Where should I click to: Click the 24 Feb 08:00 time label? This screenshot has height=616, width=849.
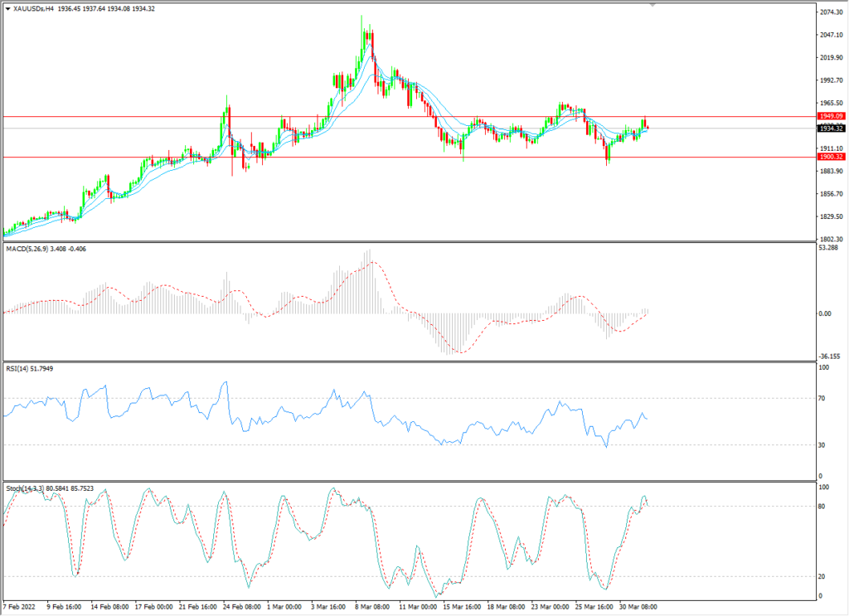pyautogui.click(x=241, y=607)
